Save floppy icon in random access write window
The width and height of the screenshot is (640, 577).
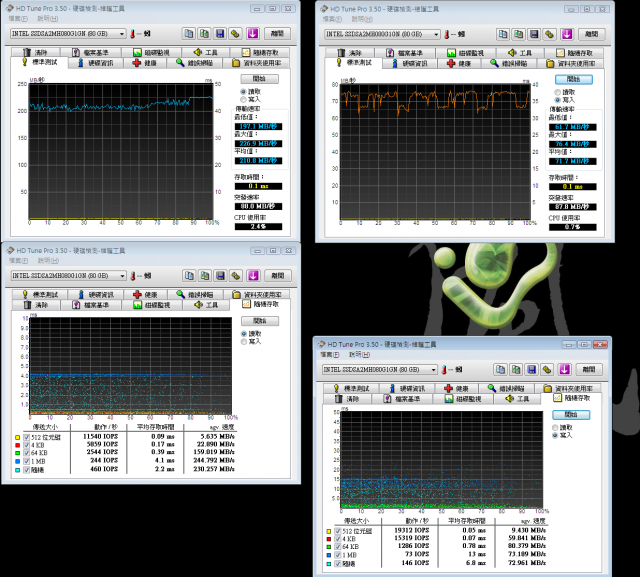coord(532,370)
